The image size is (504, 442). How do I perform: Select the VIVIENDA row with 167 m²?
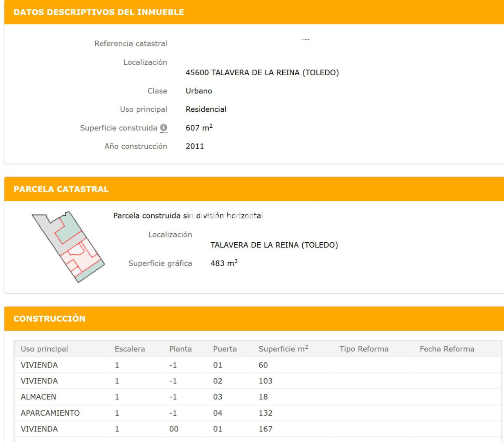click(x=39, y=429)
